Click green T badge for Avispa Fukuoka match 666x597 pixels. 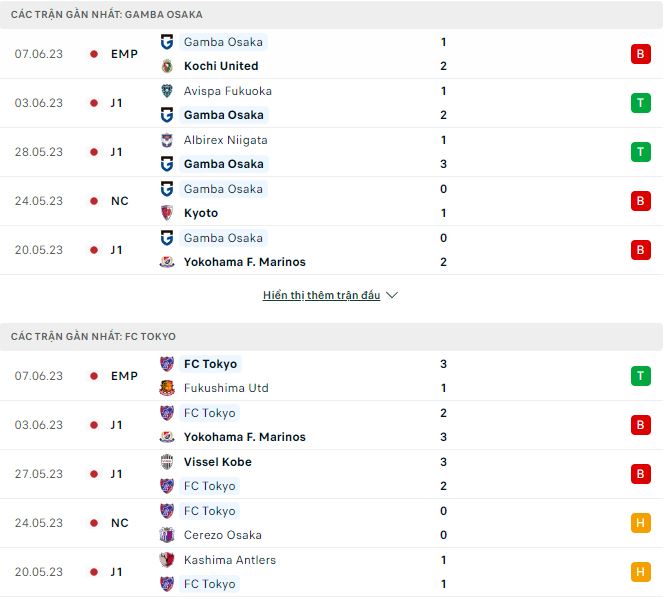pyautogui.click(x=640, y=103)
